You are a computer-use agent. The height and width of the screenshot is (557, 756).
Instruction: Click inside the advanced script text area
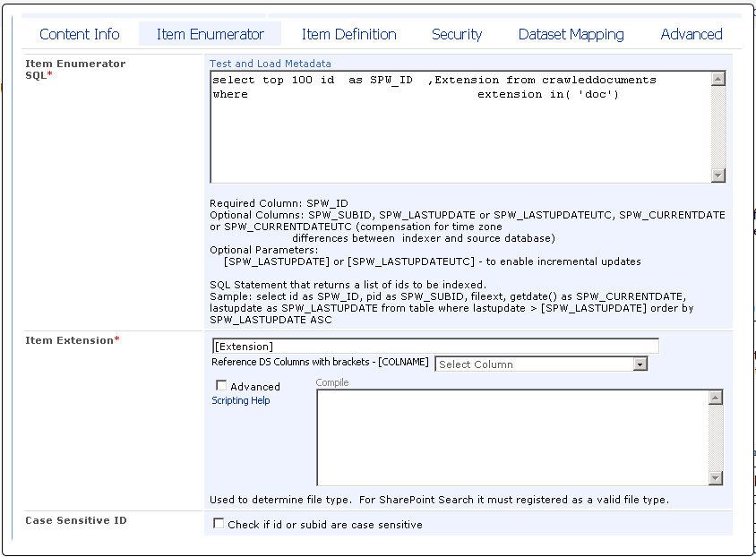(512, 437)
